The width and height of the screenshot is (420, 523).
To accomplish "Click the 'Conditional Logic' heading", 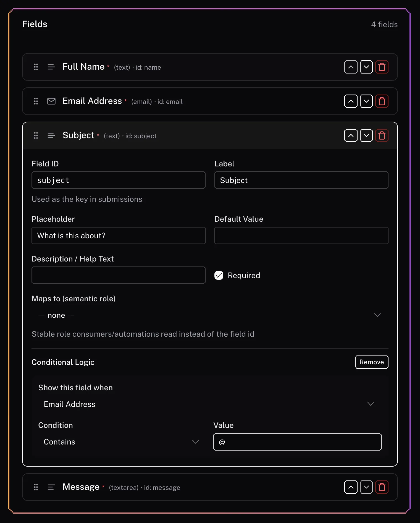I will point(63,362).
